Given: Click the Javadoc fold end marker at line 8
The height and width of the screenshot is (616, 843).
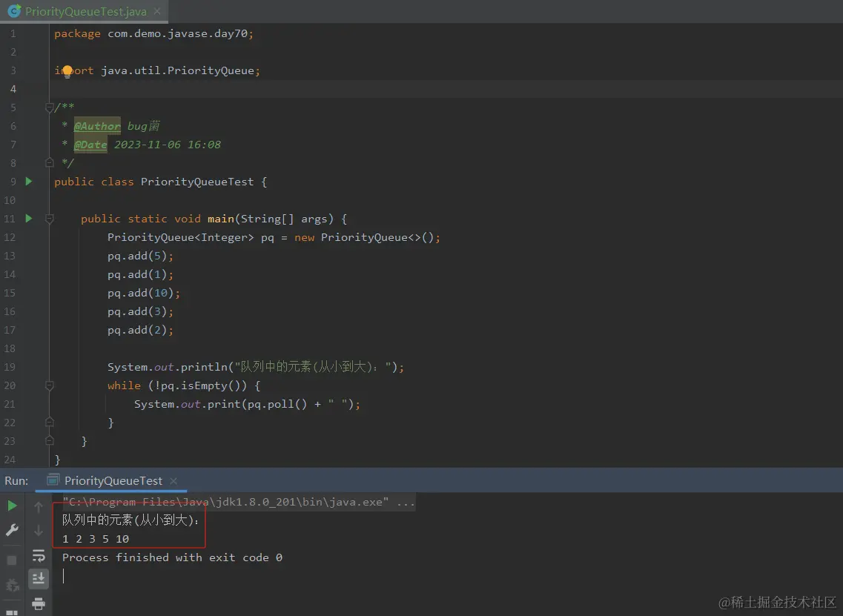Looking at the screenshot, I should 50,162.
